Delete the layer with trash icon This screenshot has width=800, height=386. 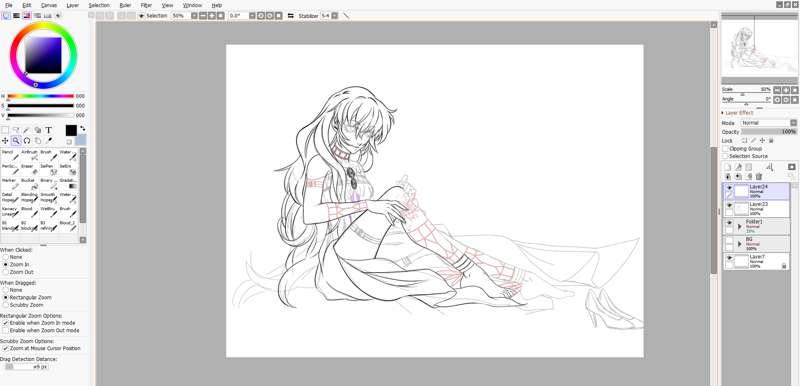point(759,176)
